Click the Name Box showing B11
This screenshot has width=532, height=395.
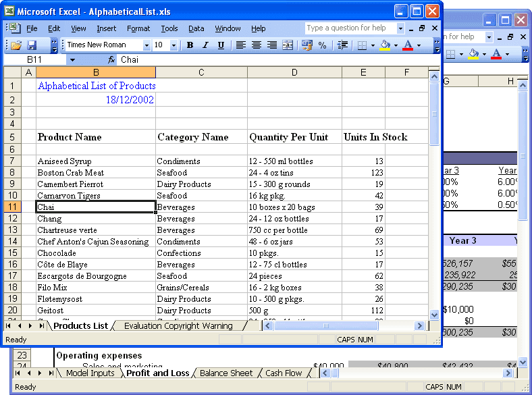(35, 60)
